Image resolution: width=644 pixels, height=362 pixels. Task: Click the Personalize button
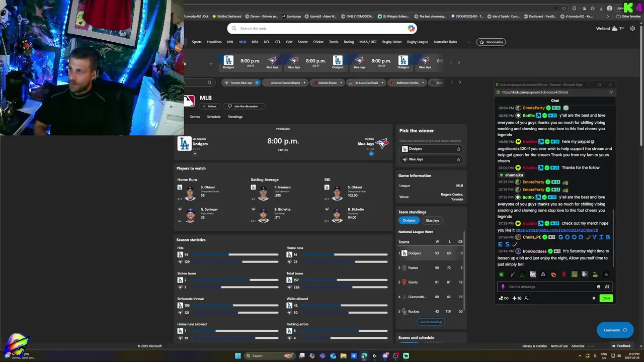[491, 42]
